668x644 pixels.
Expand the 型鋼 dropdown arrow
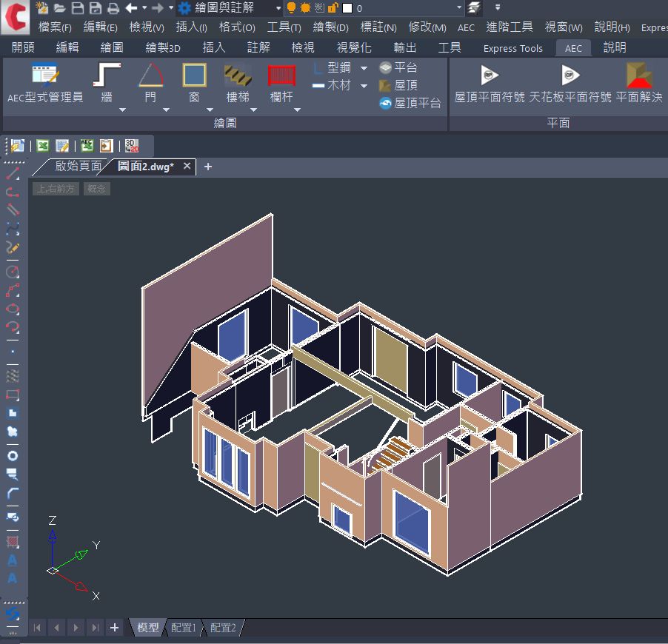pos(362,67)
